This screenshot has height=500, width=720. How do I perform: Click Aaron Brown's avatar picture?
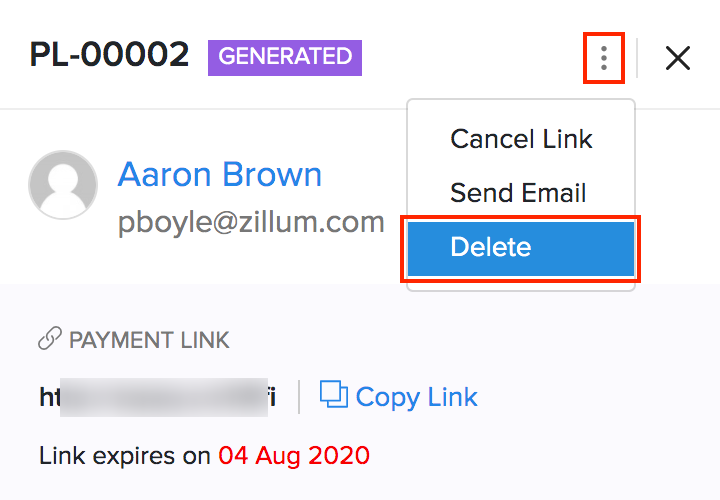tap(63, 185)
